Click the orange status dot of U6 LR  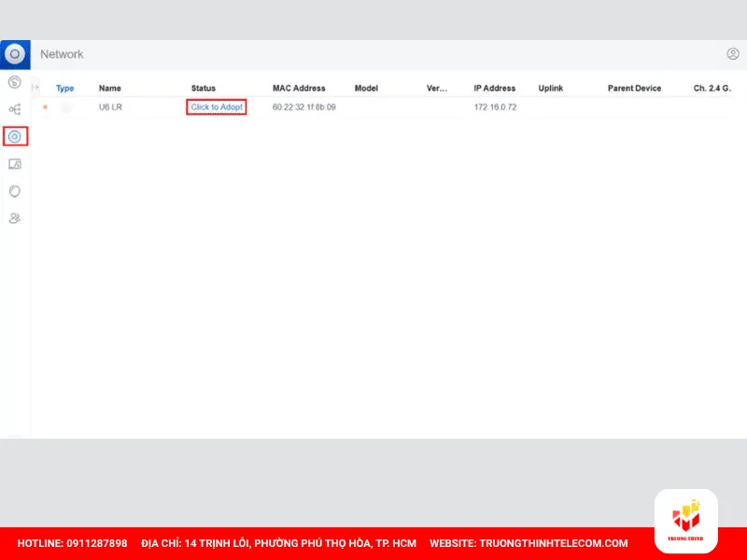click(45, 107)
